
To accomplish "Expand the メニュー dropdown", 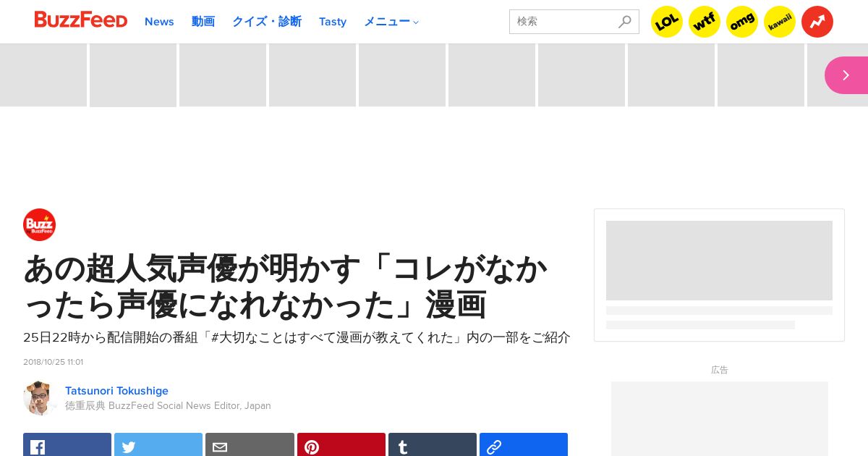I will (x=391, y=22).
